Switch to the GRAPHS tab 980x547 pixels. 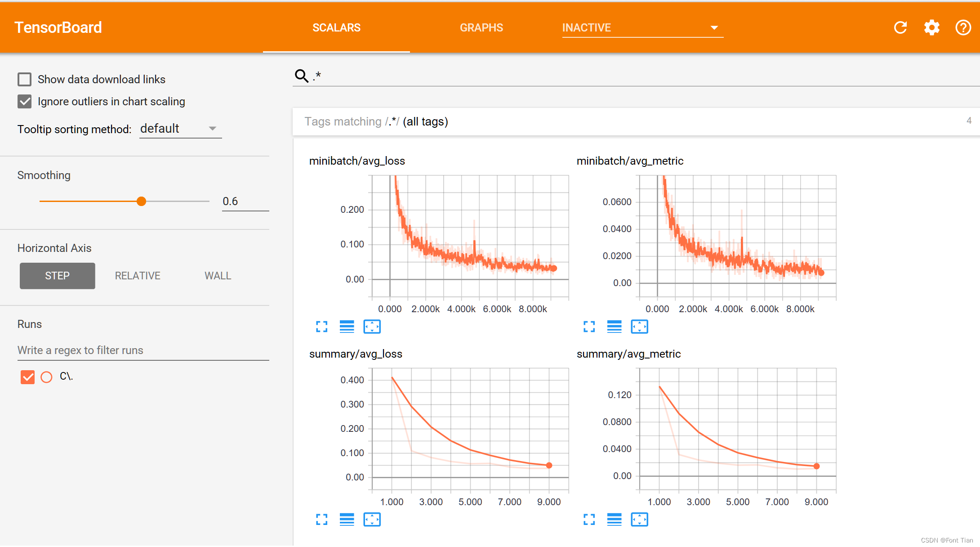481,27
